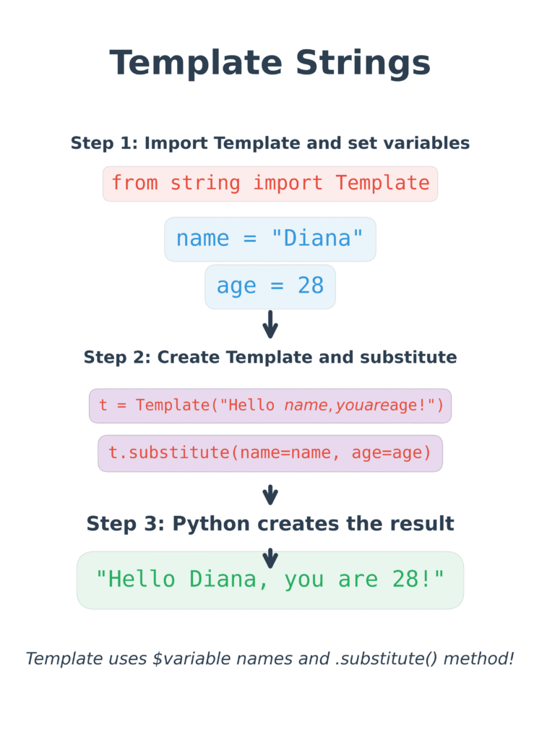
Task: Click the word "Template" in the import line
Action: 383,183
